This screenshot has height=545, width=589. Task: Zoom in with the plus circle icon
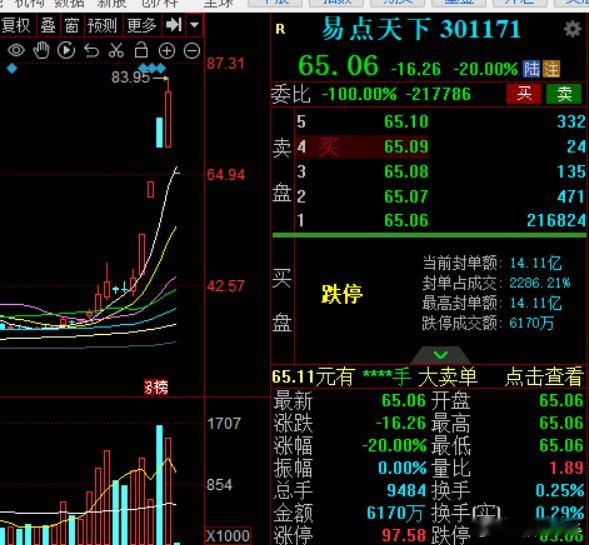point(167,51)
